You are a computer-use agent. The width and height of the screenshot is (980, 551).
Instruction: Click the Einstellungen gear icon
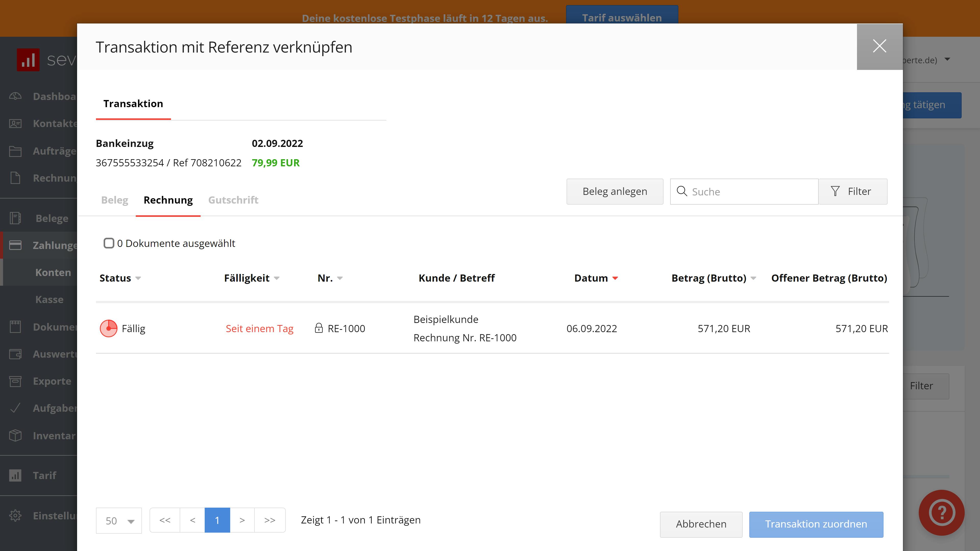15,516
